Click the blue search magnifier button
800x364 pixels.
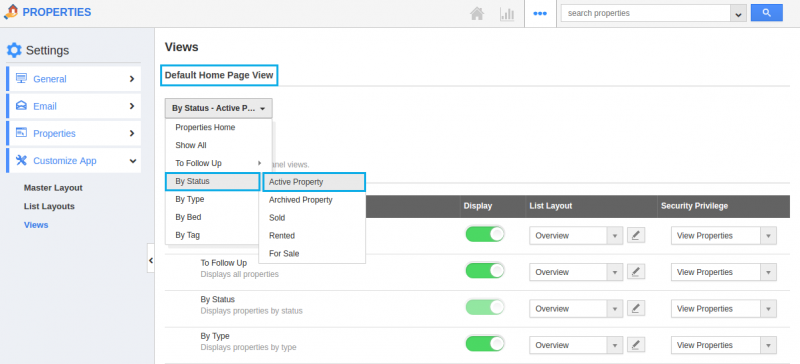click(x=766, y=13)
